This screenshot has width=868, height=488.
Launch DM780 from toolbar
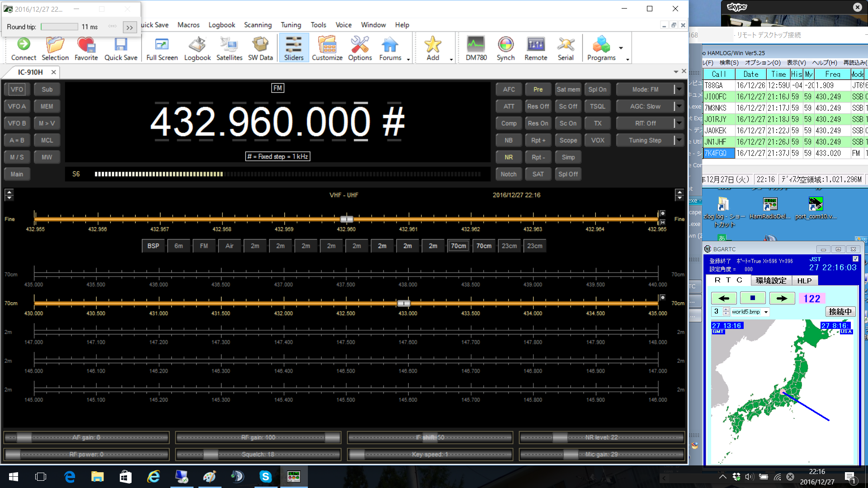click(476, 48)
